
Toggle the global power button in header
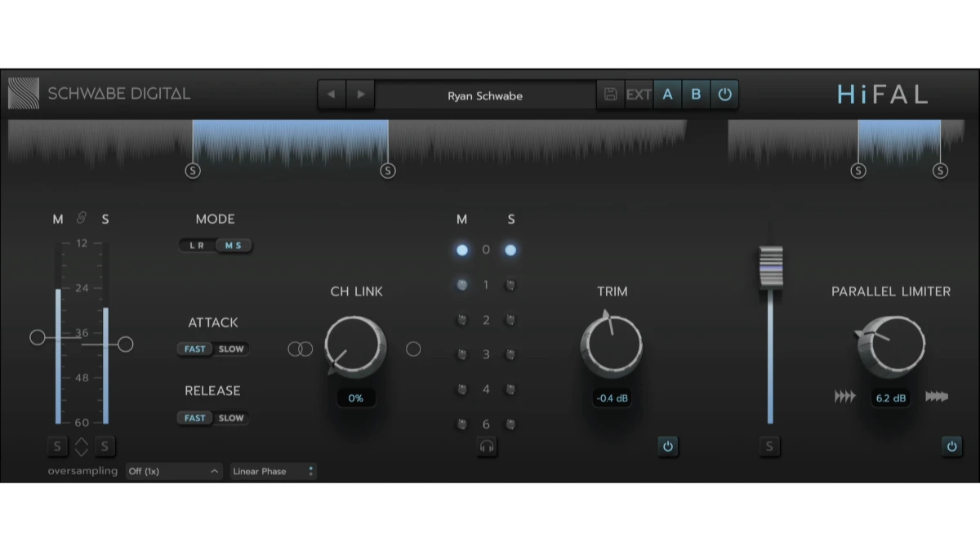point(724,95)
